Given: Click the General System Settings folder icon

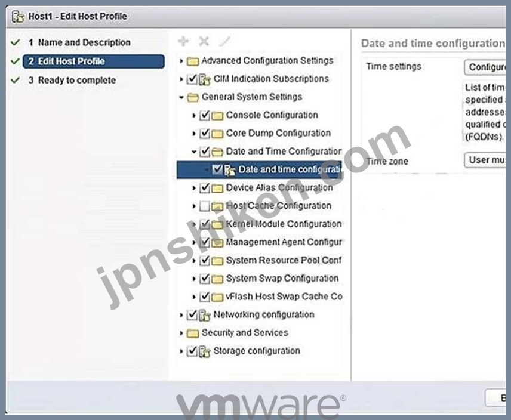Looking at the screenshot, I should (x=193, y=97).
